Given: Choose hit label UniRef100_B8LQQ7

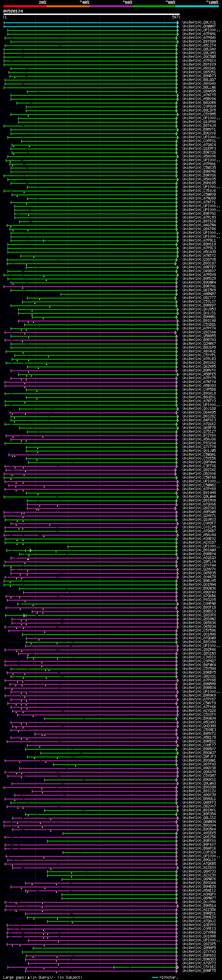Looking at the screenshot, I should [x=199, y=80].
